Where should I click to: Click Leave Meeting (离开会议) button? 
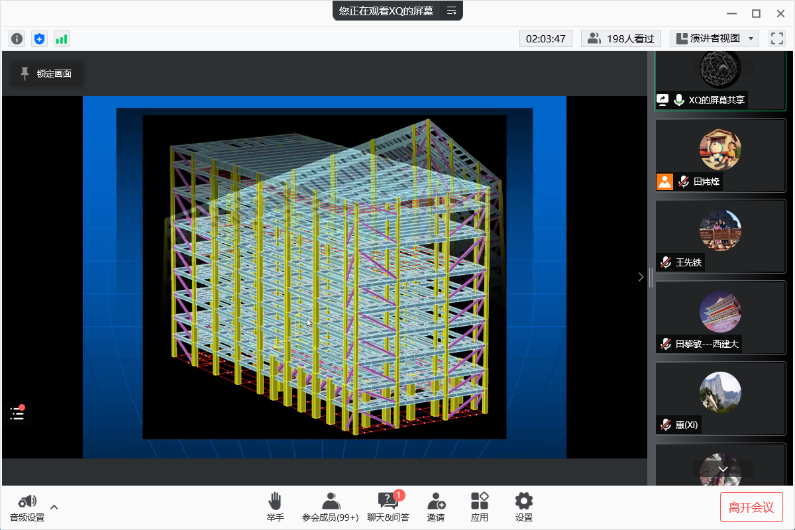(751, 507)
